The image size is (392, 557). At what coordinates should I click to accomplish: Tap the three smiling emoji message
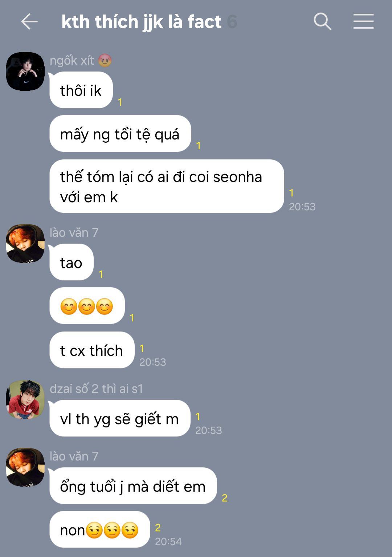87,306
